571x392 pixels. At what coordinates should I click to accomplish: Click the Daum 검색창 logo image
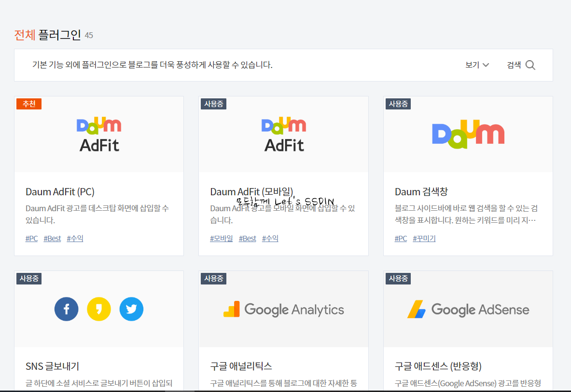click(x=468, y=135)
